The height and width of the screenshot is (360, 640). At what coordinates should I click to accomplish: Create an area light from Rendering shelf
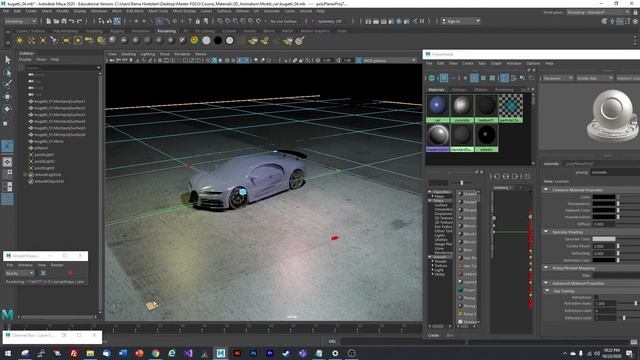(66, 40)
